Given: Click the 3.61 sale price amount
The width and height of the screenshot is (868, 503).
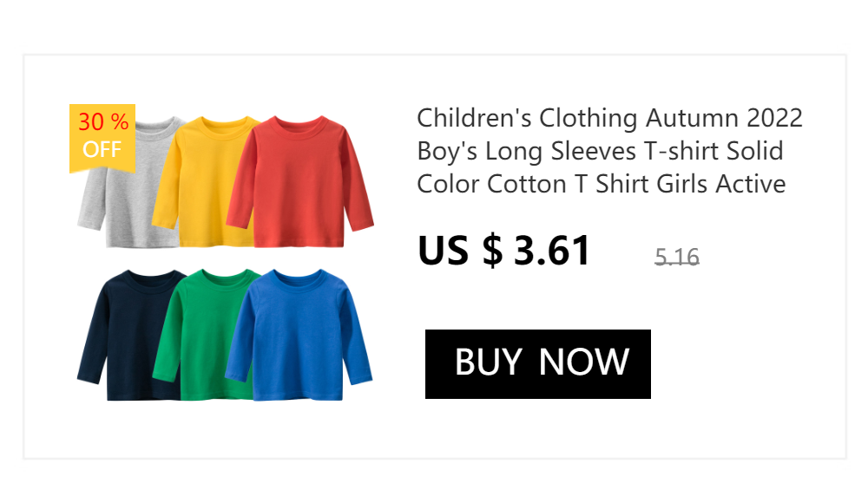Looking at the screenshot, I should pyautogui.click(x=552, y=251).
